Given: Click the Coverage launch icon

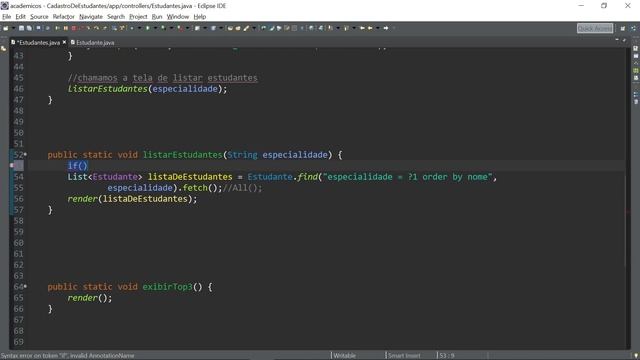Looking at the screenshot, I should point(163,28).
